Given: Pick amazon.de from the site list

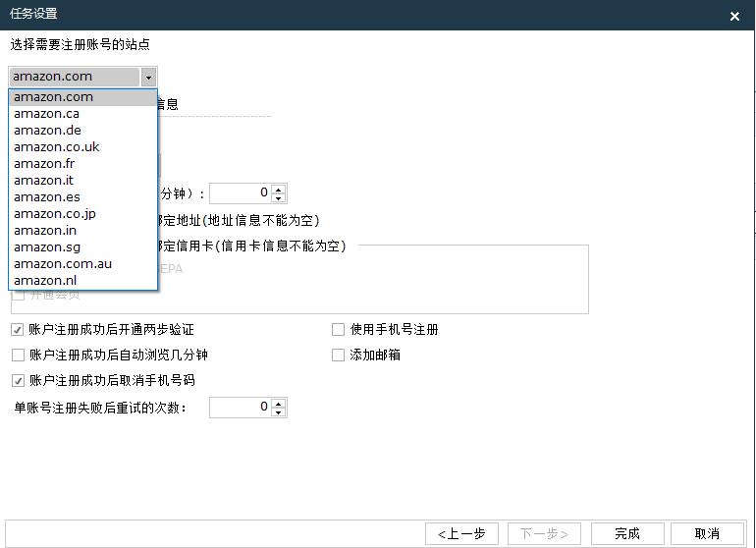Looking at the screenshot, I should pos(82,131).
